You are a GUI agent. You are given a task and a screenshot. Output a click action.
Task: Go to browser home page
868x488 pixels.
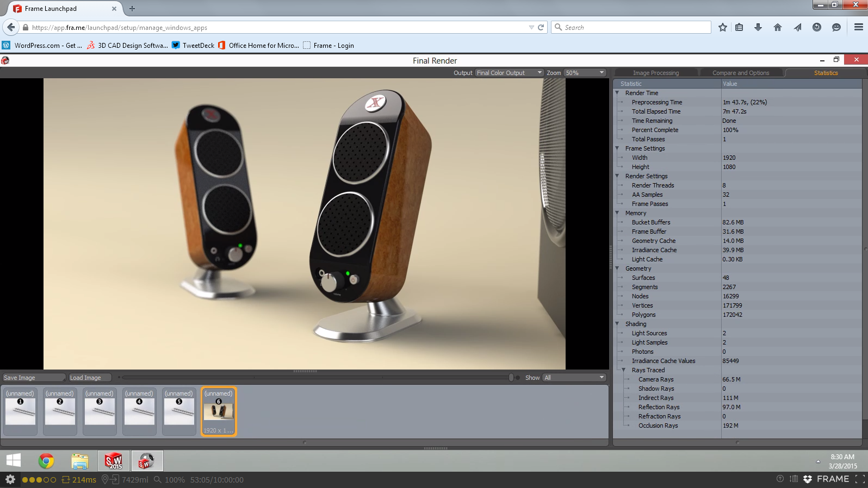click(778, 27)
